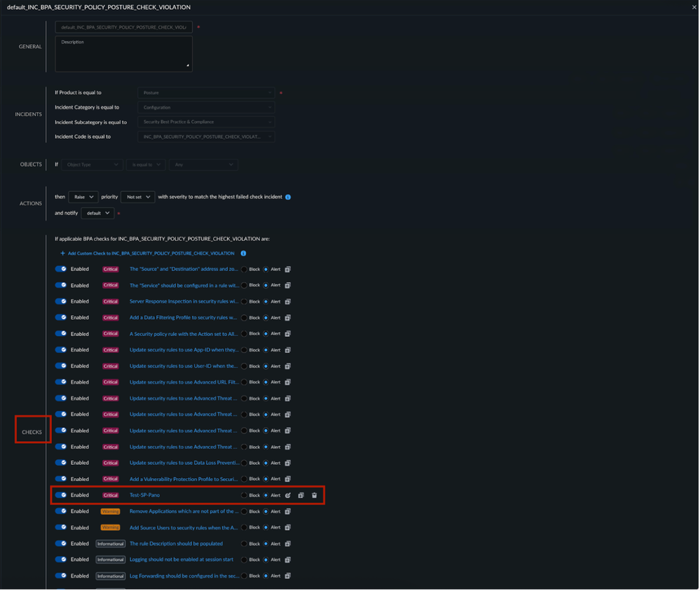Disable the Log Forwarding check toggle
This screenshot has width=700, height=591.
[x=61, y=576]
